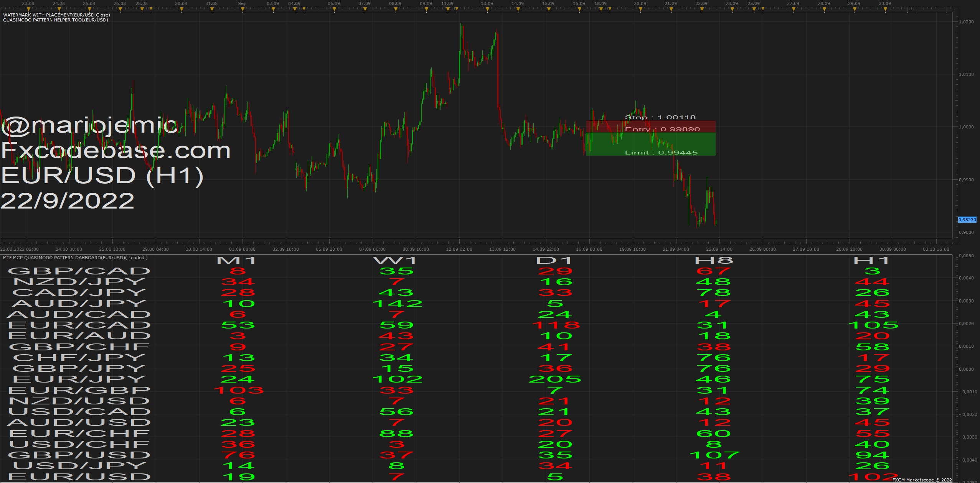Click GBP/USD M1 value 76
This screenshot has height=483, width=980.
click(x=238, y=455)
